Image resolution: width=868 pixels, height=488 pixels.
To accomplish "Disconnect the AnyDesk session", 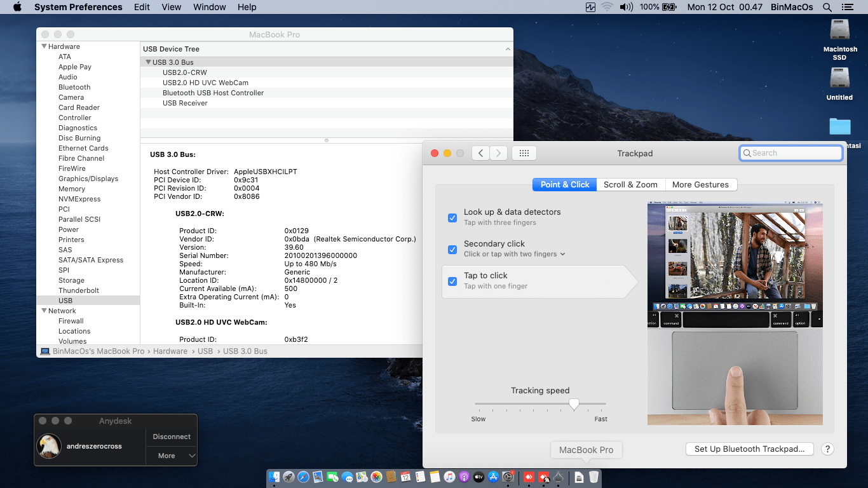I will [x=172, y=437].
